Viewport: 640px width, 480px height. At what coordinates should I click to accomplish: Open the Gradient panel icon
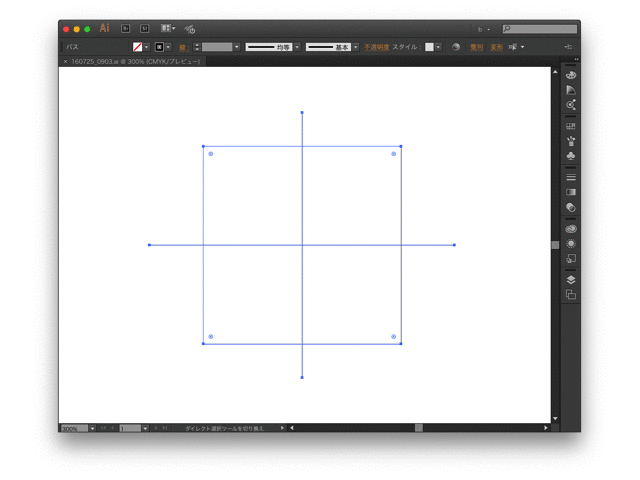coord(571,192)
